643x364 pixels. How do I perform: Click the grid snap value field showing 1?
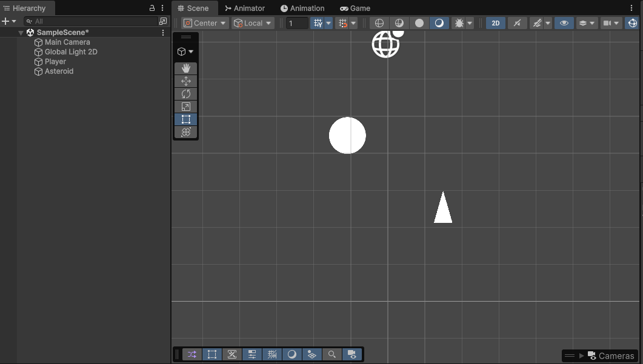pyautogui.click(x=297, y=23)
